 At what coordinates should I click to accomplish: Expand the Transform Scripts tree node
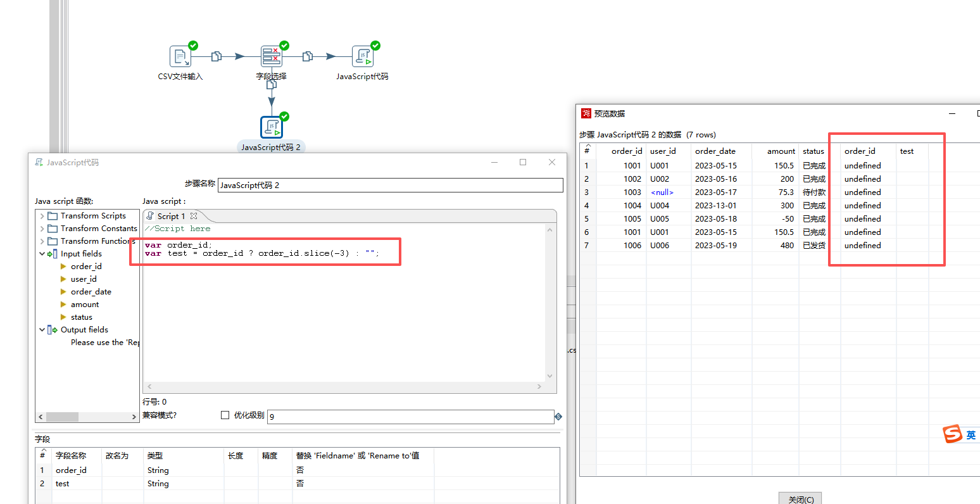click(42, 216)
